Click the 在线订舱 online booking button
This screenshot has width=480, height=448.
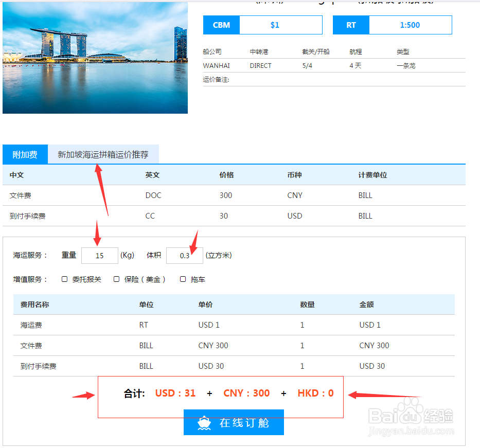[x=234, y=422]
